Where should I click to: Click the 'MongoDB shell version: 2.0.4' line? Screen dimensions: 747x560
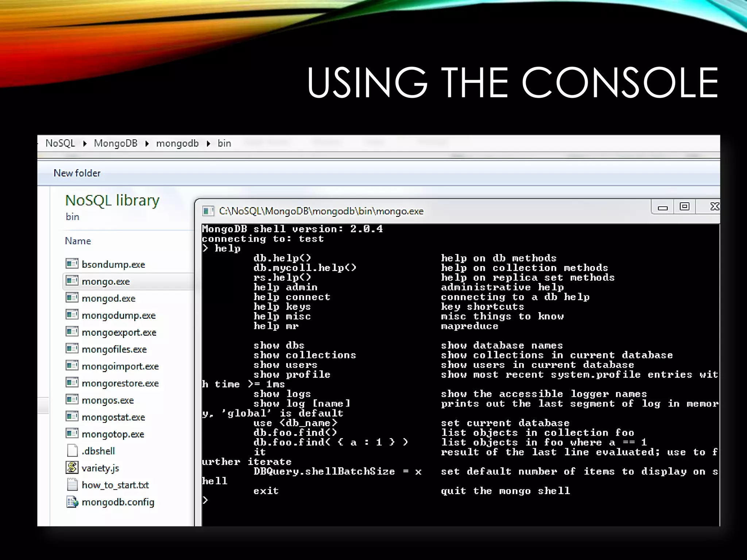point(292,229)
